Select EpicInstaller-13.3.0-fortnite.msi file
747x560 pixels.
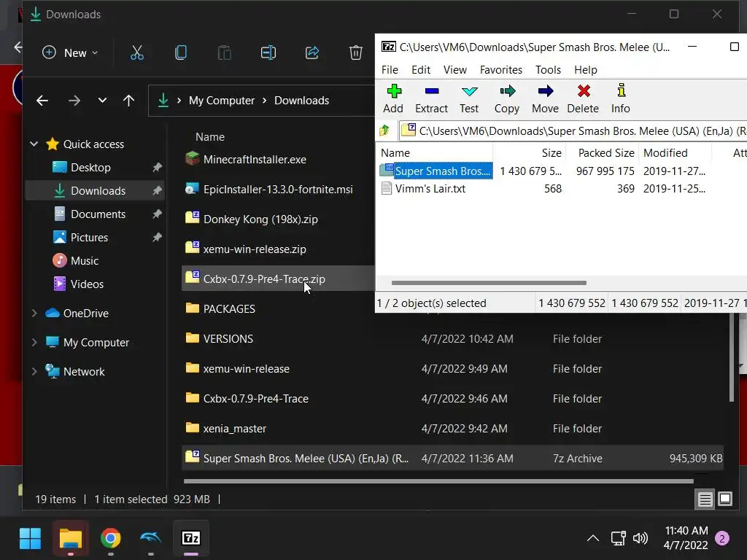pos(278,189)
